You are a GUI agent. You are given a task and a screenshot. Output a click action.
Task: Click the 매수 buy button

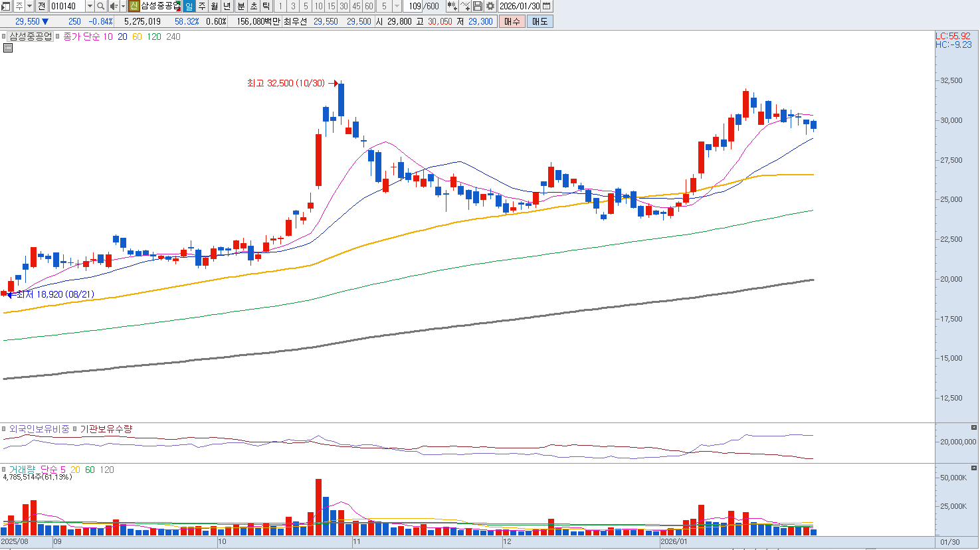(x=512, y=21)
